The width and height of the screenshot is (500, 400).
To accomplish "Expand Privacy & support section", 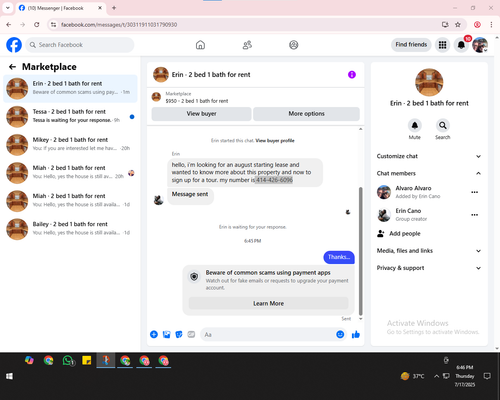I will pos(429,268).
